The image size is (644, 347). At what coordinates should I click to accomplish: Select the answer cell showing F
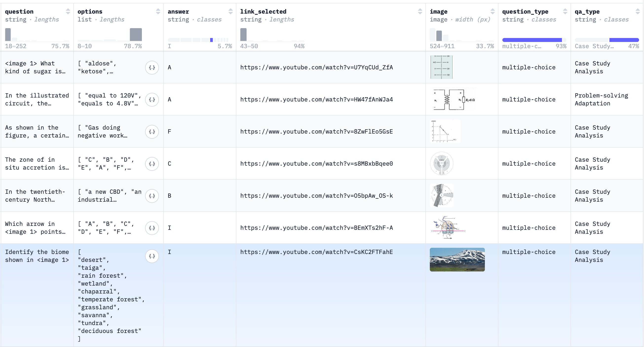click(170, 131)
